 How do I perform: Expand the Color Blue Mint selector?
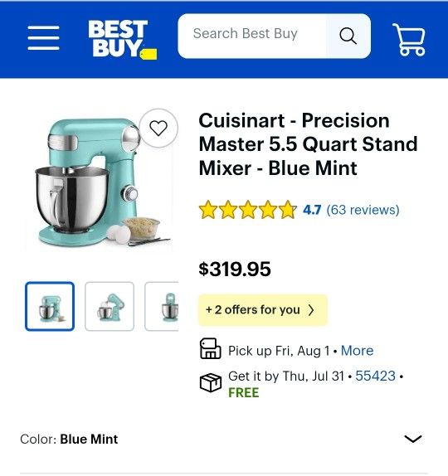pyautogui.click(x=224, y=439)
